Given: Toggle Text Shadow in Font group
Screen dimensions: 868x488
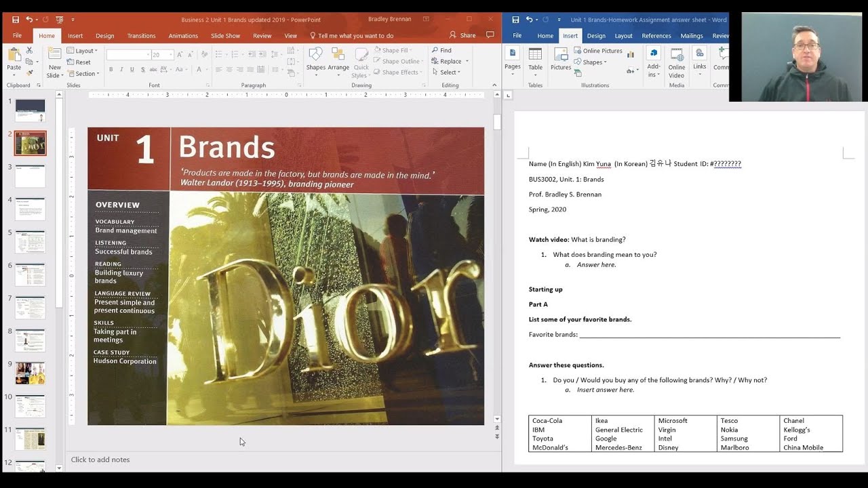Looking at the screenshot, I should 142,69.
